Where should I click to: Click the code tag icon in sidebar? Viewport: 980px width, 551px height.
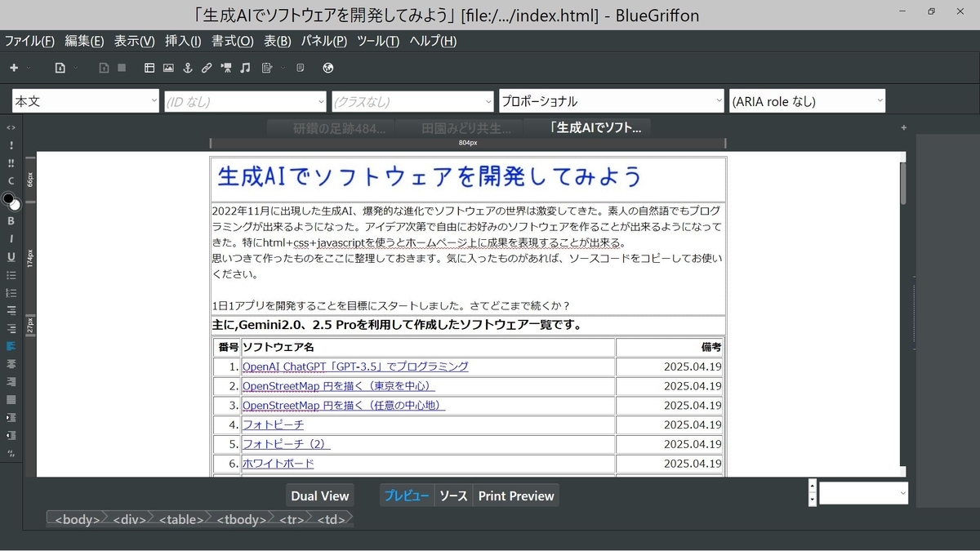click(x=11, y=127)
